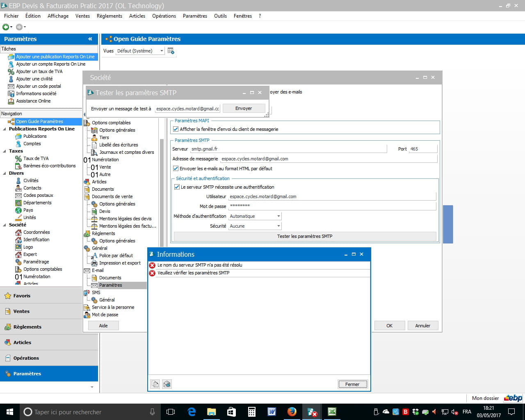The width and height of the screenshot is (525, 420).
Task: Open the Articles menu
Action: pyautogui.click(x=137, y=16)
